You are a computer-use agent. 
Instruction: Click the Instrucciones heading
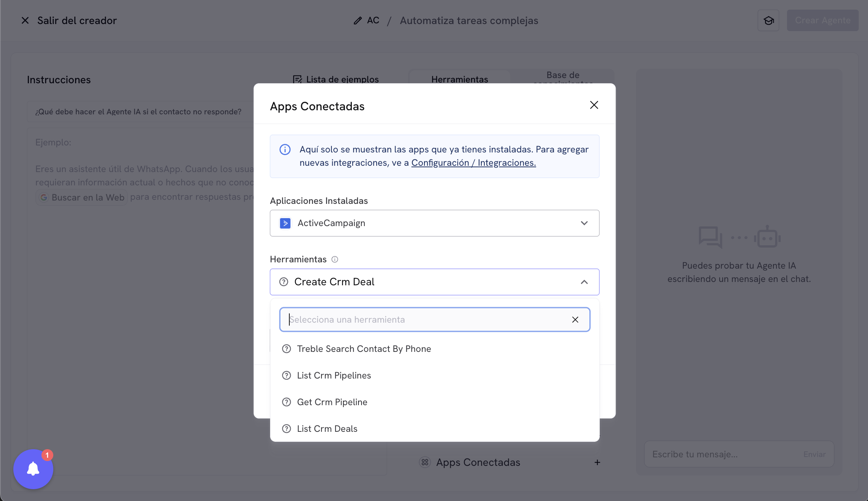(x=59, y=80)
